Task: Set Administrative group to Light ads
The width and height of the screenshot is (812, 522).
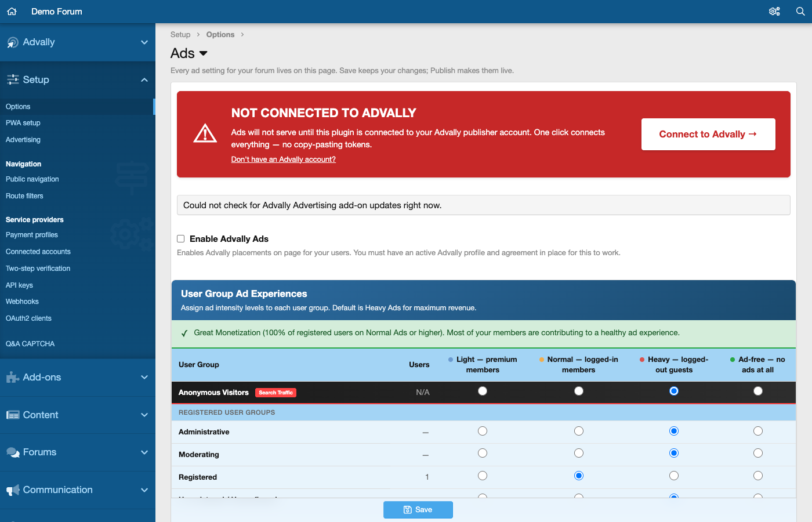Action: tap(483, 431)
